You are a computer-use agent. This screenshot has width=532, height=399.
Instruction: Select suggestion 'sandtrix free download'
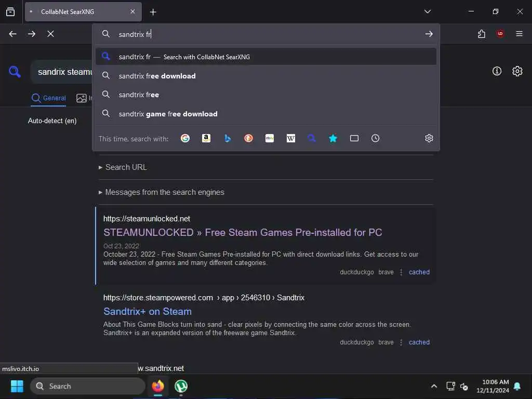point(266,76)
